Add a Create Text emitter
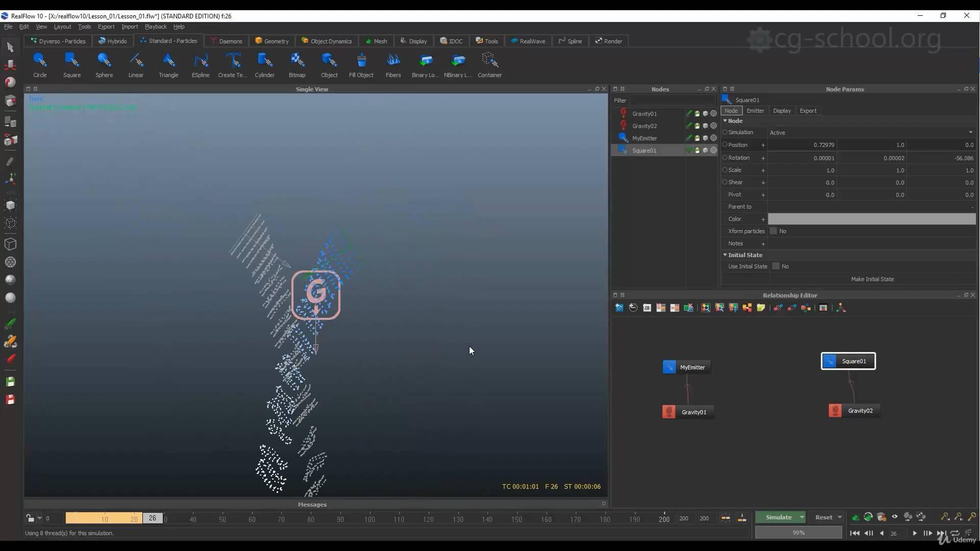Image resolution: width=980 pixels, height=551 pixels. point(233,65)
